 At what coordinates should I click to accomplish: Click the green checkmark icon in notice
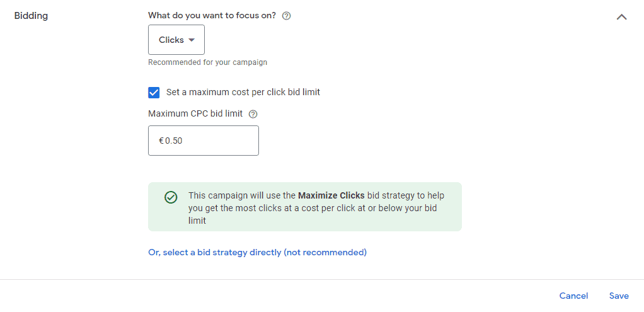171,197
